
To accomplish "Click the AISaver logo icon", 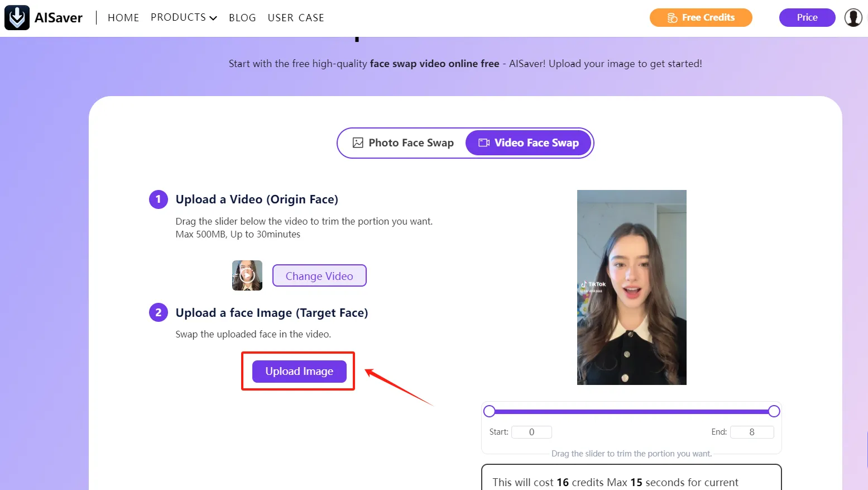I will click(17, 17).
